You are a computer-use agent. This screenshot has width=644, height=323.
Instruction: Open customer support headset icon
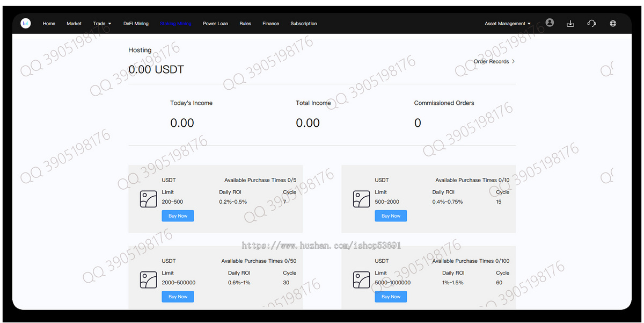click(x=592, y=23)
